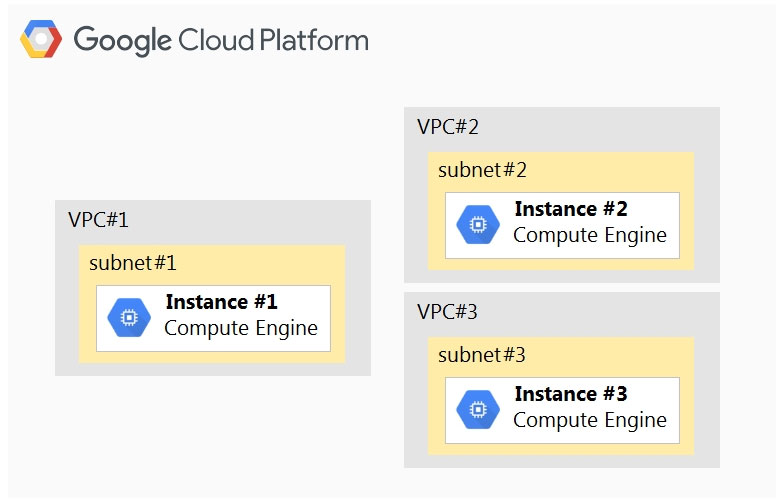This screenshot has width=782, height=504.
Task: Click Compute Engine text under Instance #1
Action: pos(240,328)
